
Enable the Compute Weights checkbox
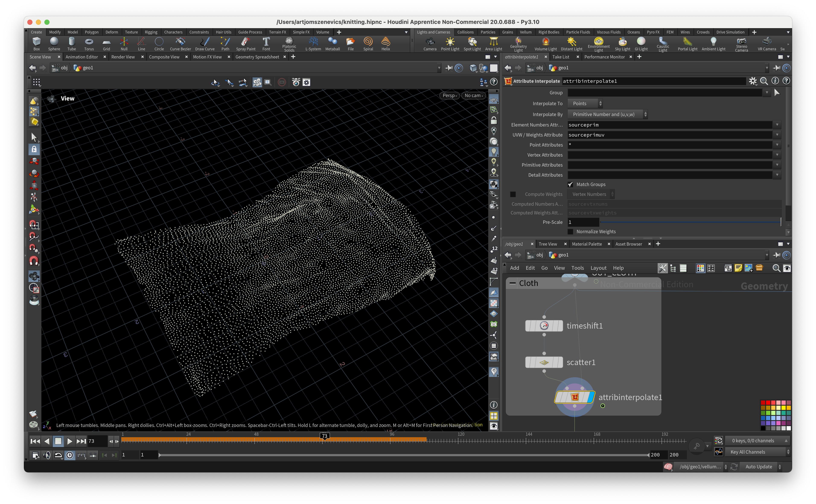[513, 194]
